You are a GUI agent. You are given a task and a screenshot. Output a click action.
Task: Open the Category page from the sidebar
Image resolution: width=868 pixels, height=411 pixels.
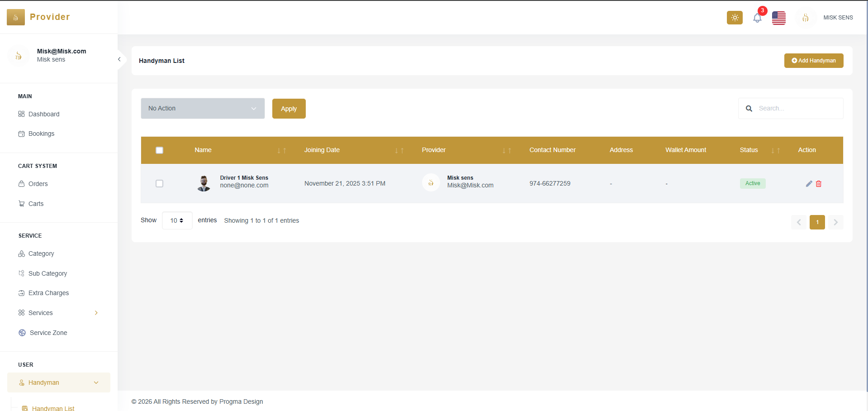click(x=41, y=253)
